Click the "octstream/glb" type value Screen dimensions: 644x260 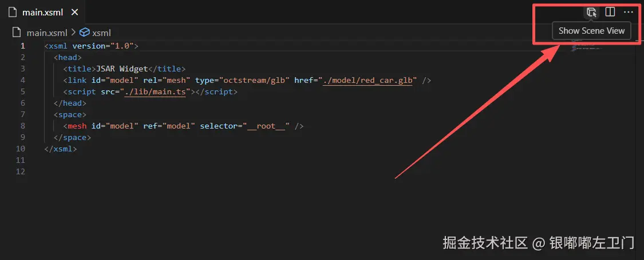tap(254, 81)
